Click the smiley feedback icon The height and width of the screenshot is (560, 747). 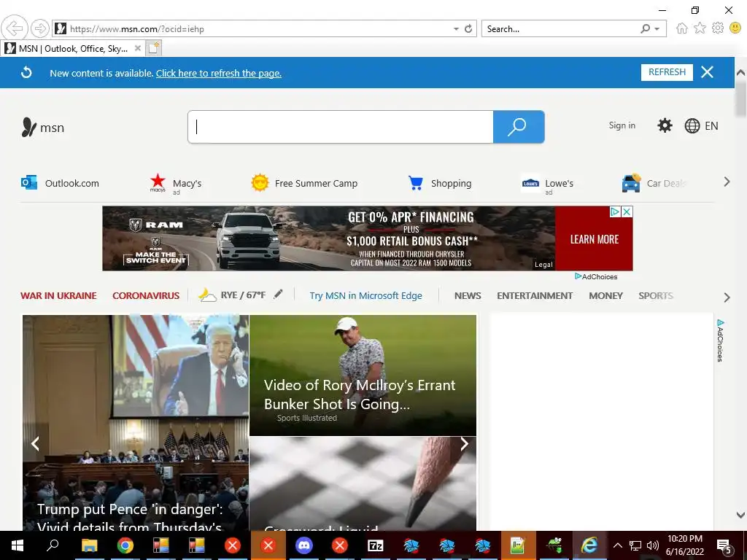click(x=735, y=28)
